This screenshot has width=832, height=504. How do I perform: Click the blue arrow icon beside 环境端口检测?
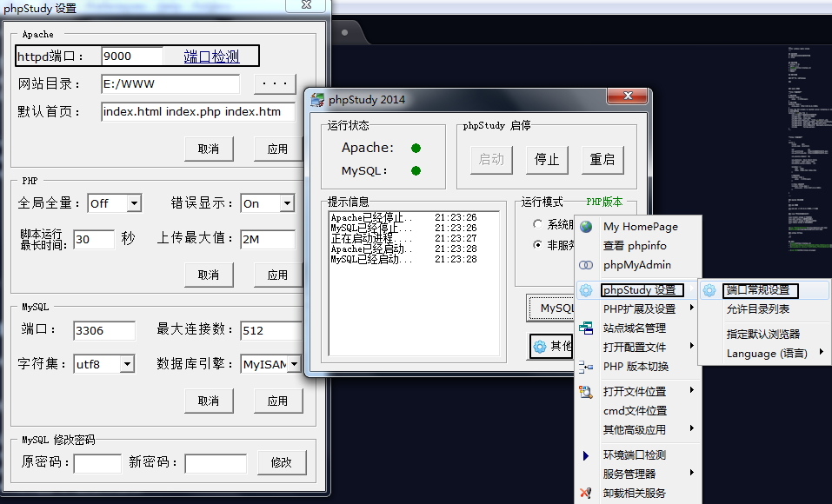click(x=586, y=455)
